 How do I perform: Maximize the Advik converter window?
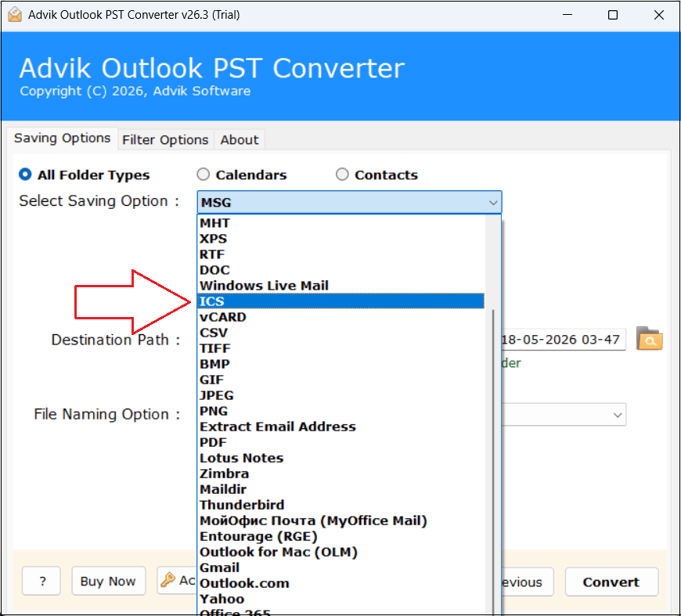pos(613,15)
